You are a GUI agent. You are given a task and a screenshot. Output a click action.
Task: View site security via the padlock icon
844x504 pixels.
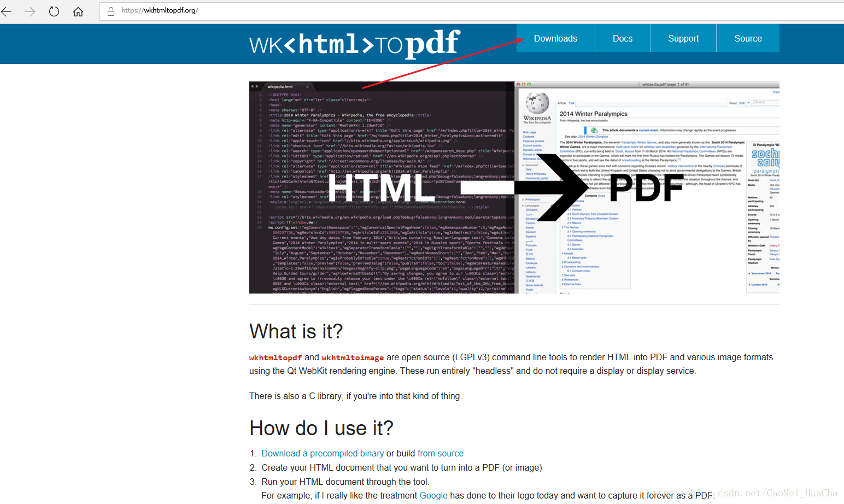click(111, 11)
